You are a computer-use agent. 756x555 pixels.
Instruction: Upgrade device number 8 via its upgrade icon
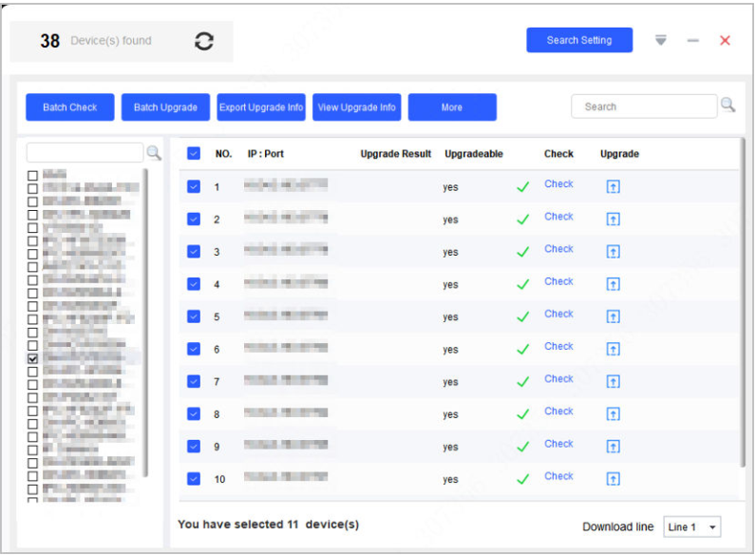[x=613, y=414]
